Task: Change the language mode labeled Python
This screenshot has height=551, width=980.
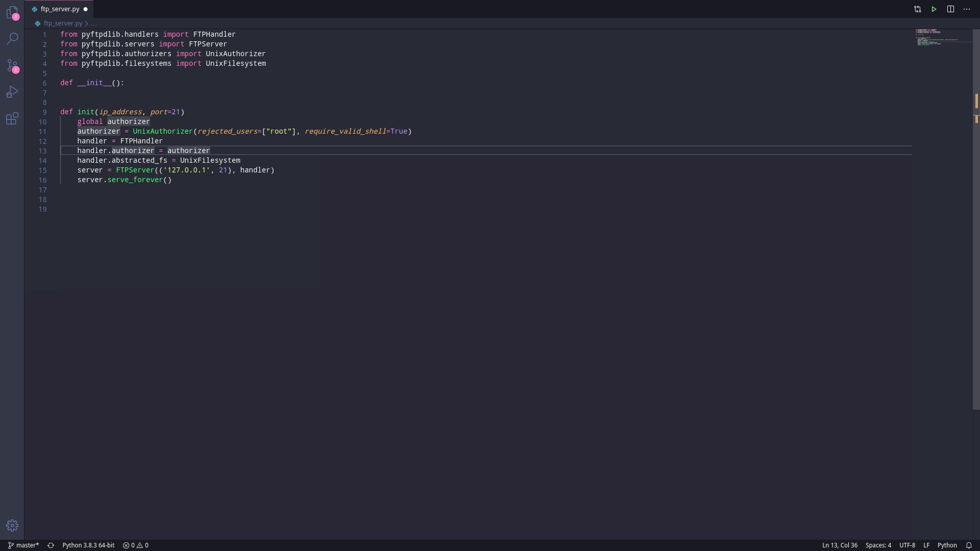Action: (948, 545)
